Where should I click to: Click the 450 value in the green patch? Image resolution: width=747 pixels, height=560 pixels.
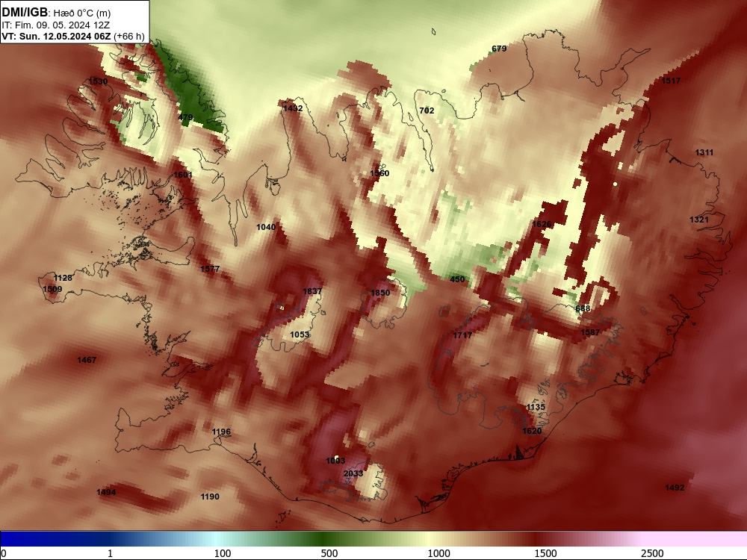(457, 279)
